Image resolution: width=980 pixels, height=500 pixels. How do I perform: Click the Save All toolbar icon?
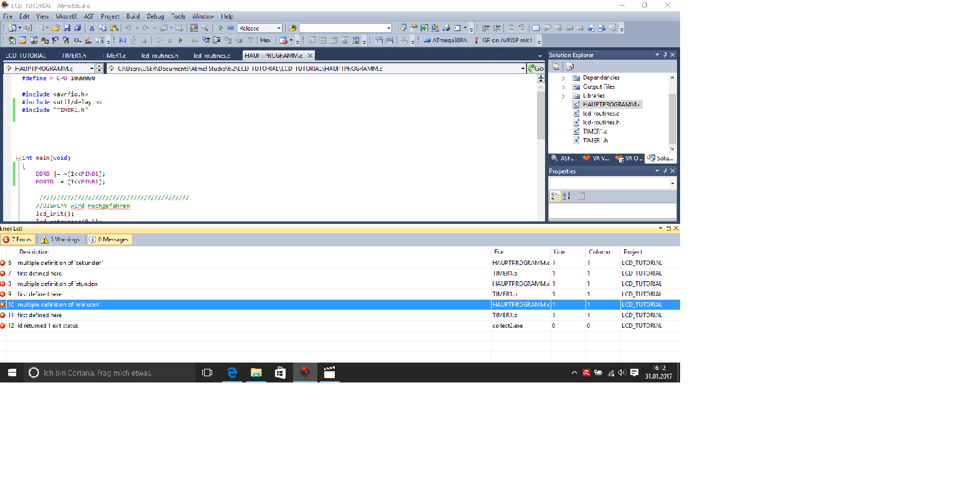(77, 28)
